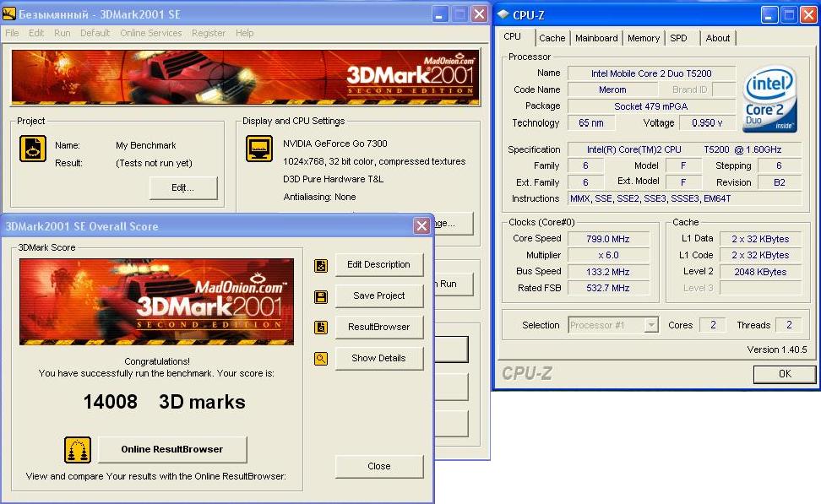Switch to the About tab

pyautogui.click(x=717, y=38)
